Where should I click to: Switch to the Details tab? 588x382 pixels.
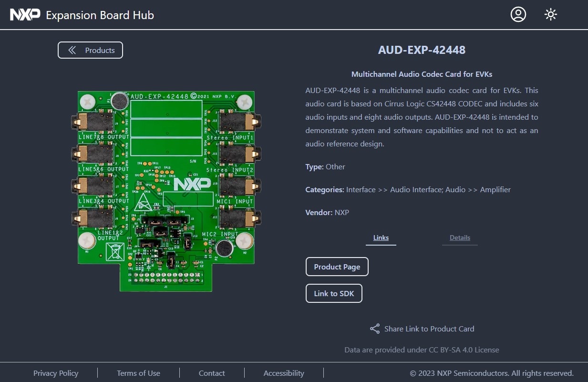click(x=460, y=237)
